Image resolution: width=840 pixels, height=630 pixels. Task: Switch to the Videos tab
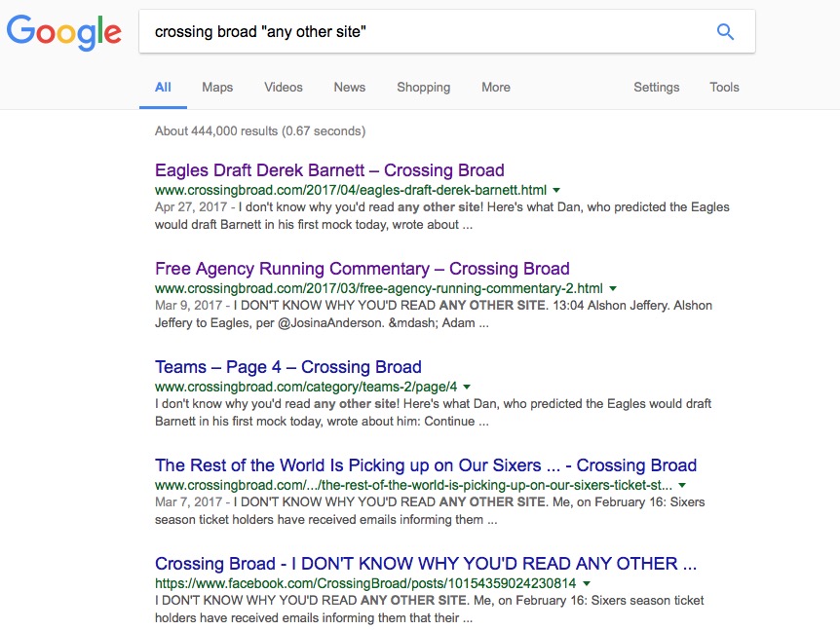point(284,88)
